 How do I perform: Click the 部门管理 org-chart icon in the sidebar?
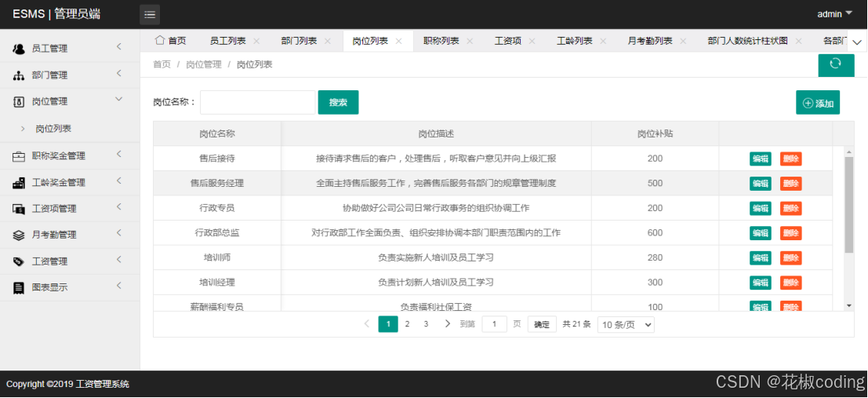tap(19, 75)
